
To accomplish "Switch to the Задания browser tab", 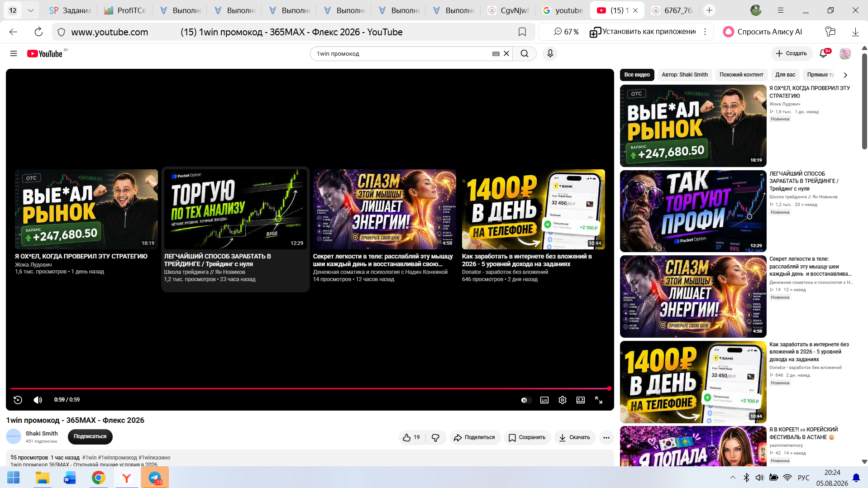I will tap(70, 10).
